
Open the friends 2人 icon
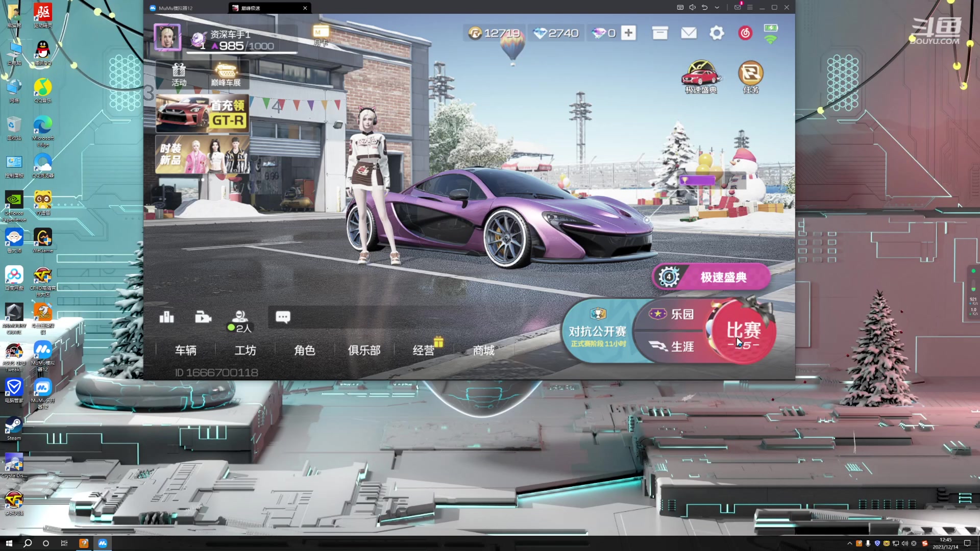pos(240,321)
